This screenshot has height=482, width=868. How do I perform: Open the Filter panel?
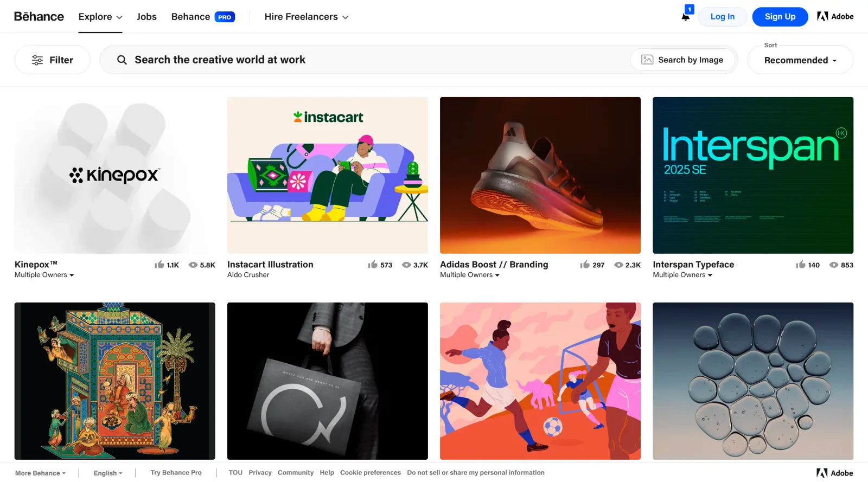click(53, 60)
